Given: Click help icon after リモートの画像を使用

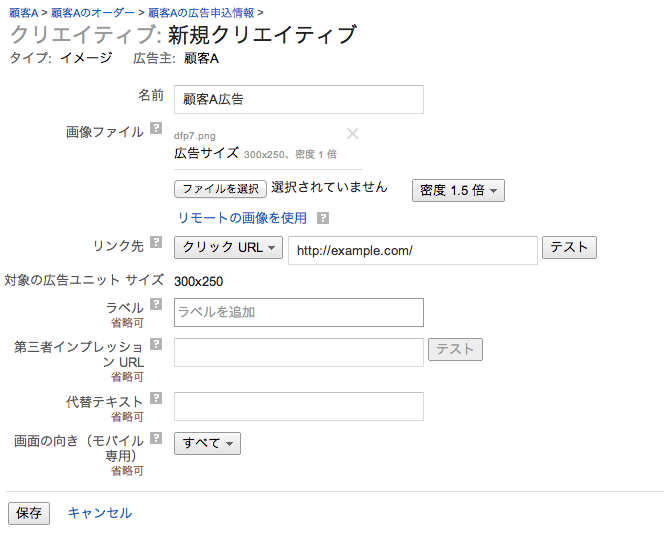Looking at the screenshot, I should (x=323, y=218).
